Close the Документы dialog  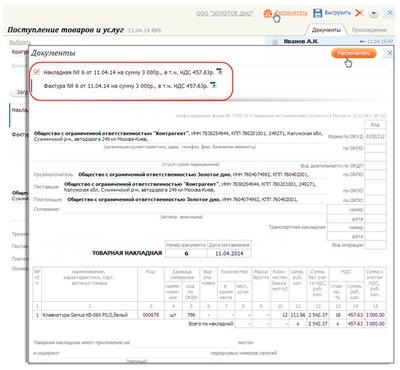389,53
